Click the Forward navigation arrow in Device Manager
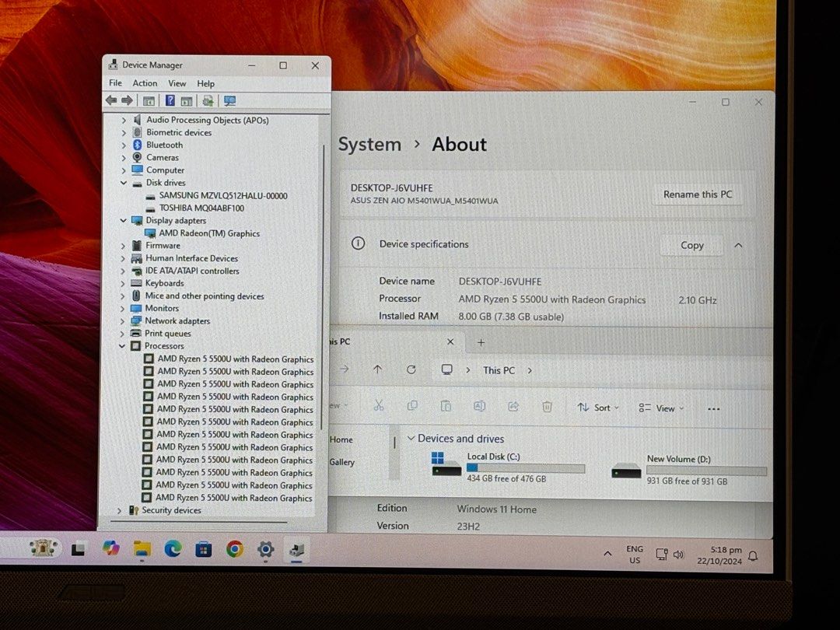The width and height of the screenshot is (840, 630). 126,100
